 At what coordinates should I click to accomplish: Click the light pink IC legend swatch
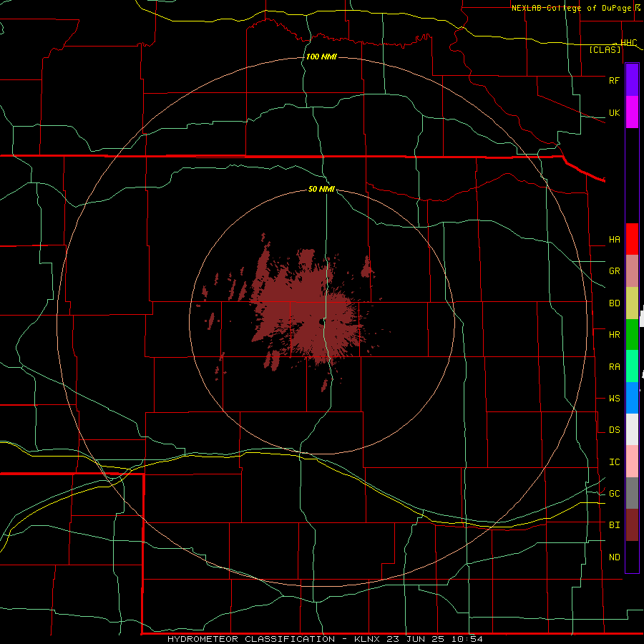click(632, 462)
